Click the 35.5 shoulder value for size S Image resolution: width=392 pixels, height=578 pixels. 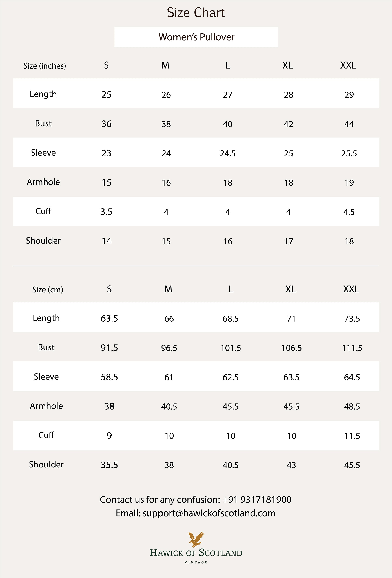(109, 465)
